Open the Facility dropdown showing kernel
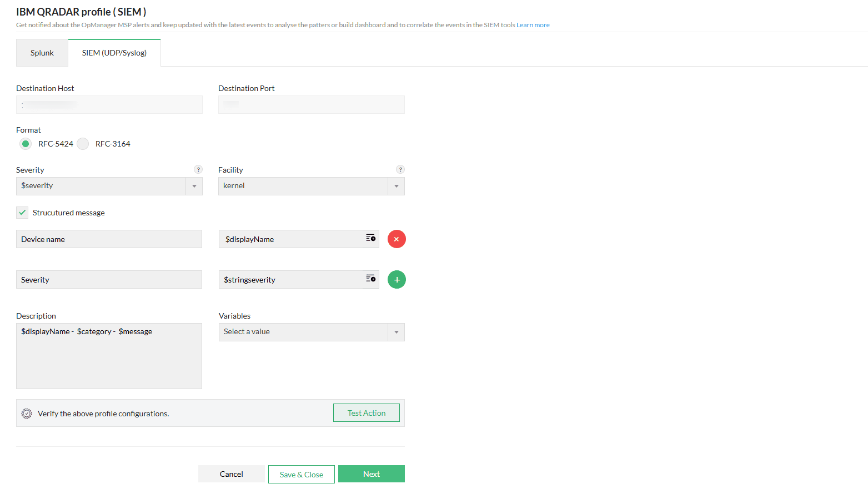The width and height of the screenshot is (868, 504). 396,186
